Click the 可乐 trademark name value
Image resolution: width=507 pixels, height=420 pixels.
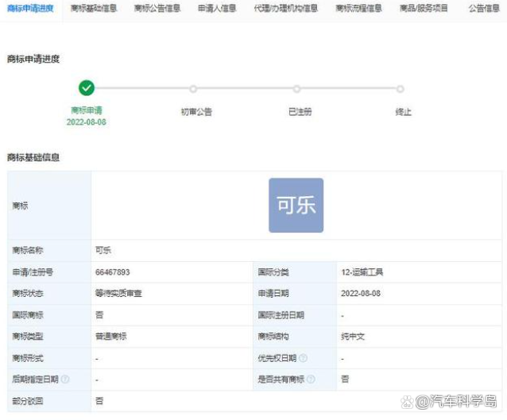[103, 250]
